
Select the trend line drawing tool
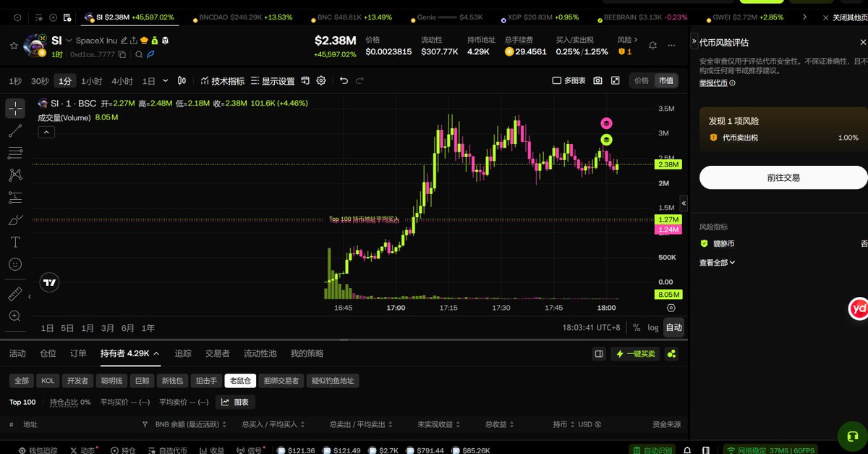pyautogui.click(x=15, y=131)
